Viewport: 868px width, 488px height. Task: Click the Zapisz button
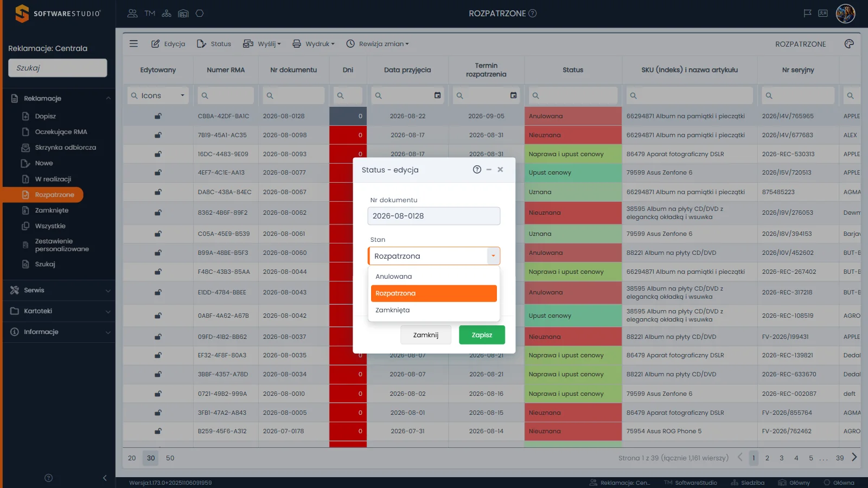coord(482,335)
